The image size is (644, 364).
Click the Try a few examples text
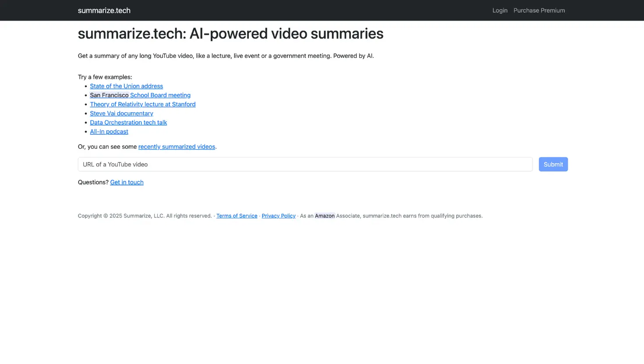coord(105,77)
